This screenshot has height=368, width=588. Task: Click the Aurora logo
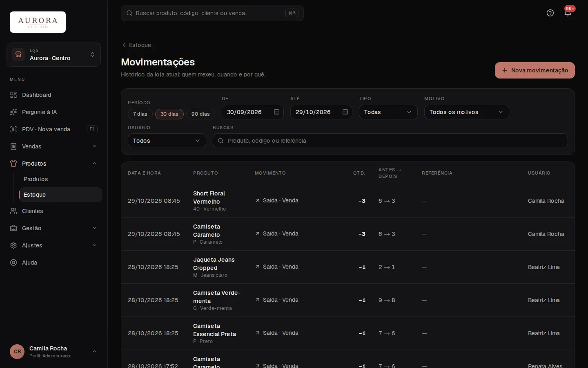pos(38,22)
